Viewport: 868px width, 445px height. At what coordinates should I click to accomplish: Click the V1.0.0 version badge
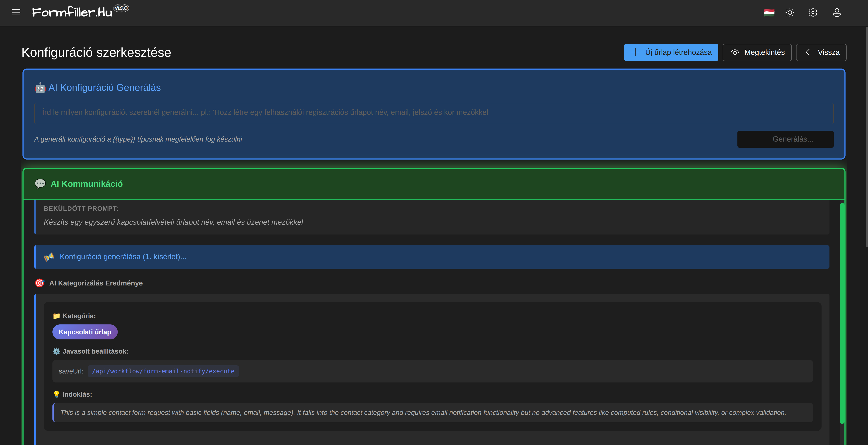pos(121,8)
